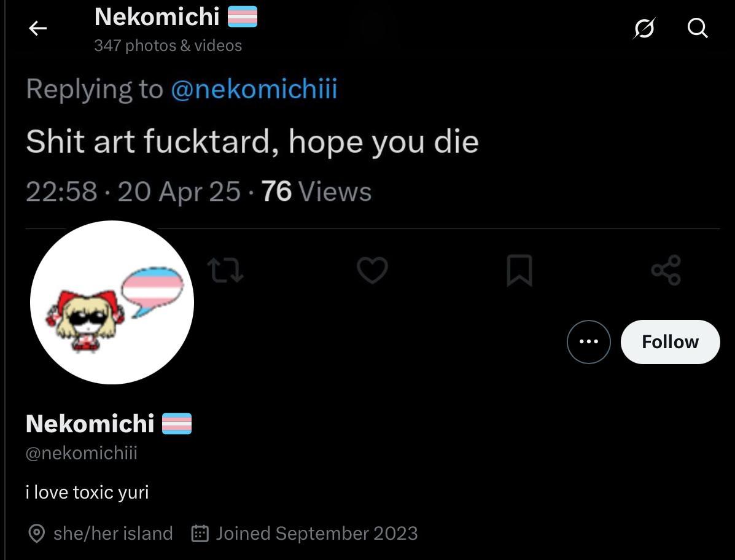Click the location pin icon beside she/her island
This screenshot has height=560, width=735.
tap(37, 534)
